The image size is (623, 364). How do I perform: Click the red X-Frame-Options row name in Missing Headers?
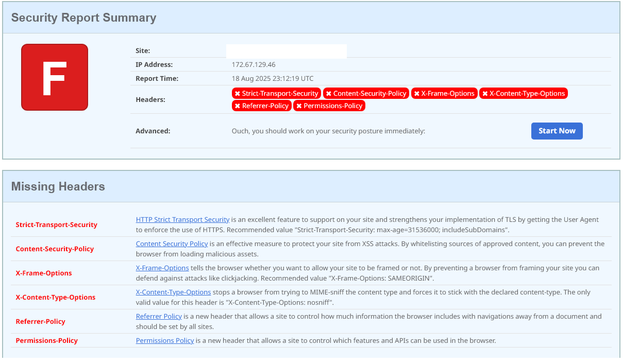[x=44, y=273]
